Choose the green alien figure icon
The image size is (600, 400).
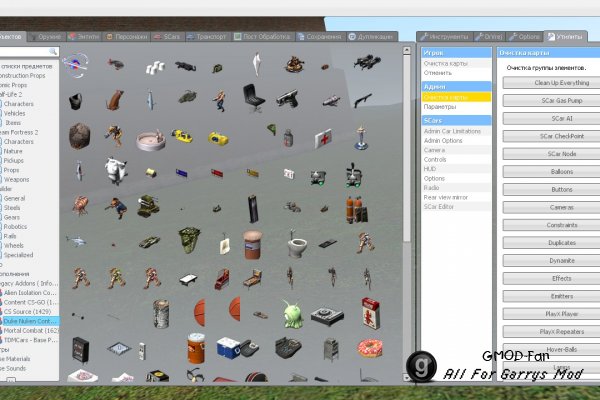(293, 314)
